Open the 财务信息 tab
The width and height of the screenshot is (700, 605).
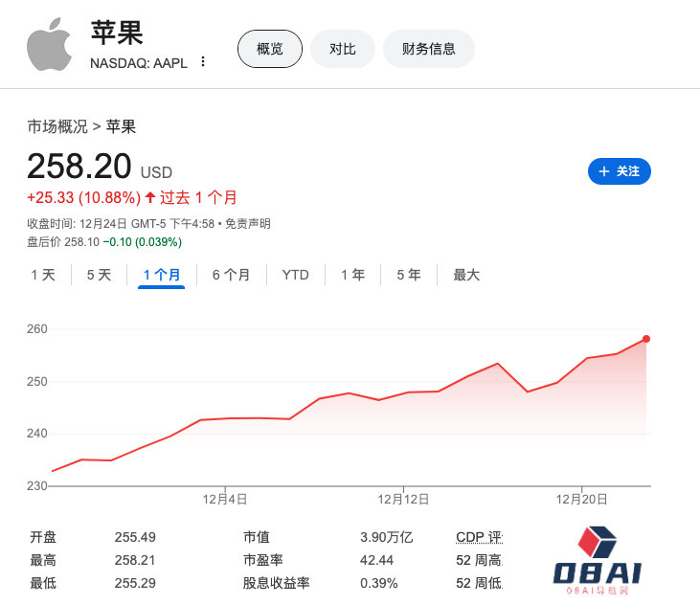[x=428, y=49]
